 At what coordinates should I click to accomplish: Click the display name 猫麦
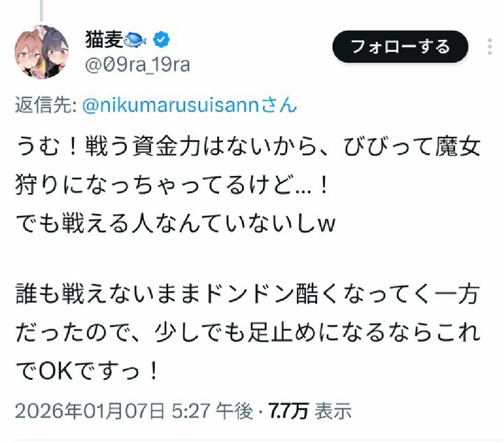point(104,40)
